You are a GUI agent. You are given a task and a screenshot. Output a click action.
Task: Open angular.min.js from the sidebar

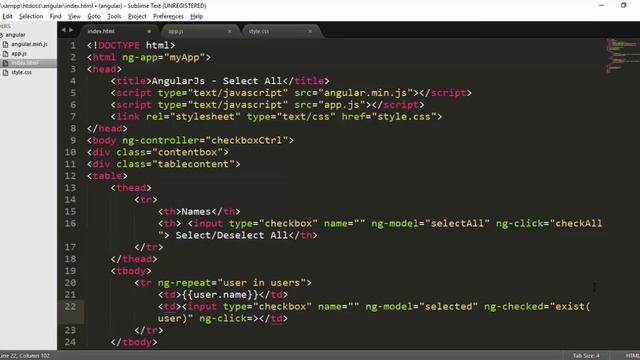pyautogui.click(x=29, y=44)
